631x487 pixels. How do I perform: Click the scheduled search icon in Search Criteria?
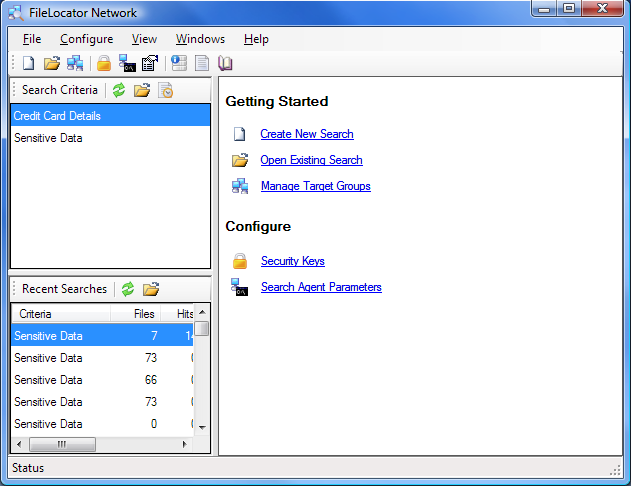click(x=165, y=90)
